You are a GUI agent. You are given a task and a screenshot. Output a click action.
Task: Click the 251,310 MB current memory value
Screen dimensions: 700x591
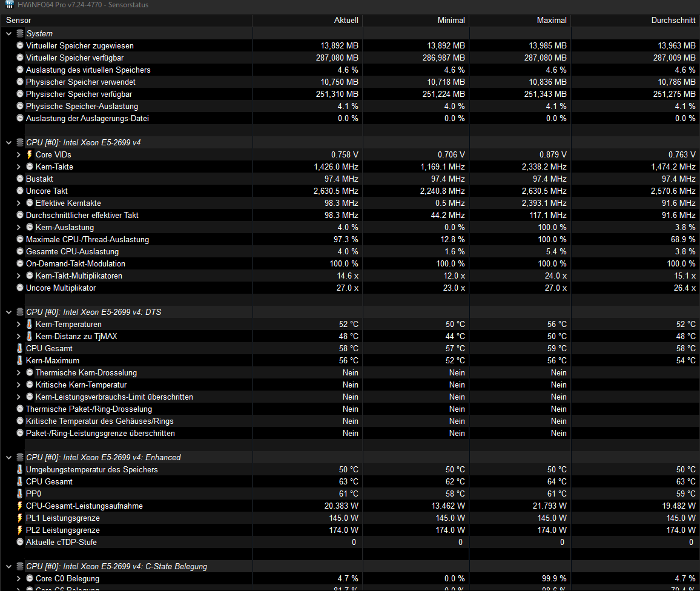point(337,94)
